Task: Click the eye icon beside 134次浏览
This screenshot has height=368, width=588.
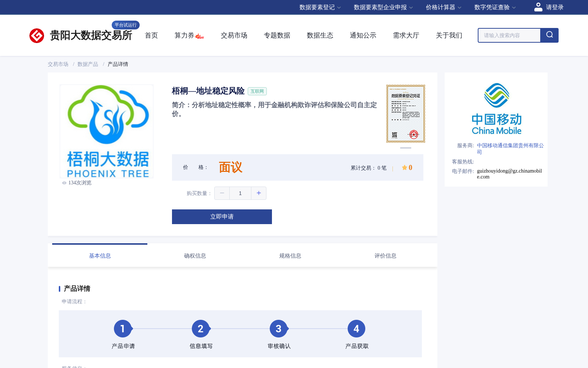Action: click(x=64, y=183)
